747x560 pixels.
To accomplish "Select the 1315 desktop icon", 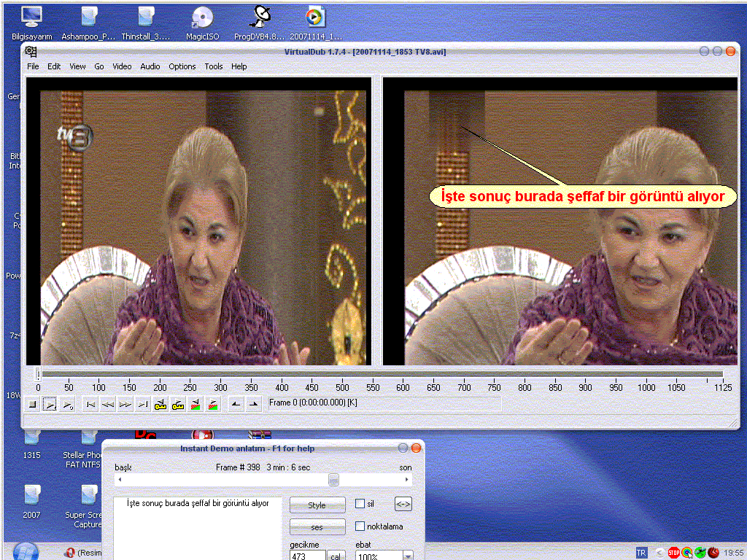I will pyautogui.click(x=32, y=446).
